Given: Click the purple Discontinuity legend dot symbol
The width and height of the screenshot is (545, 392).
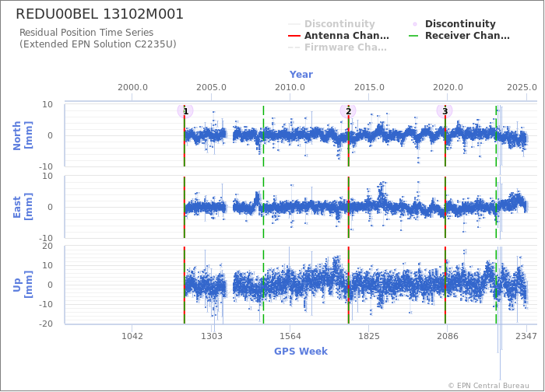Looking at the screenshot, I should 415,24.
